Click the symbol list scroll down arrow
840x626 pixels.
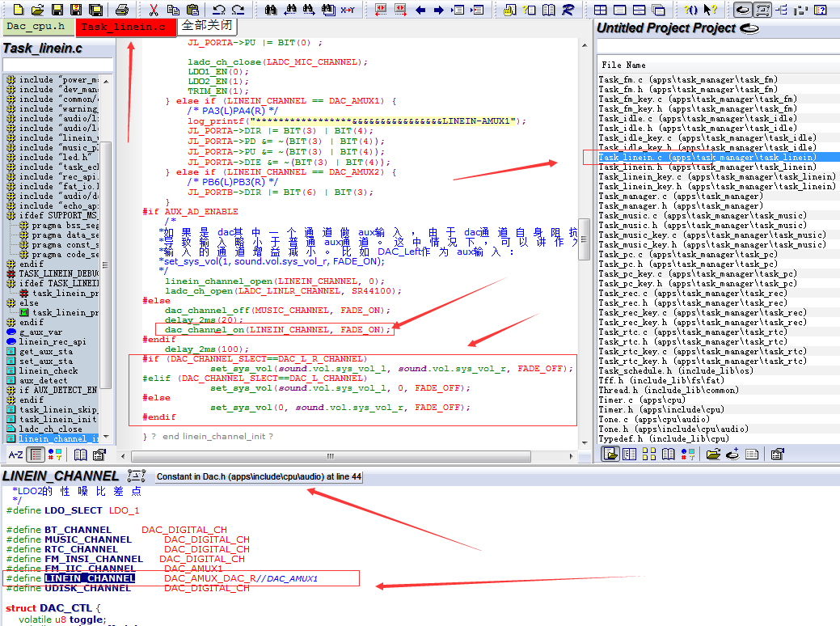click(106, 437)
